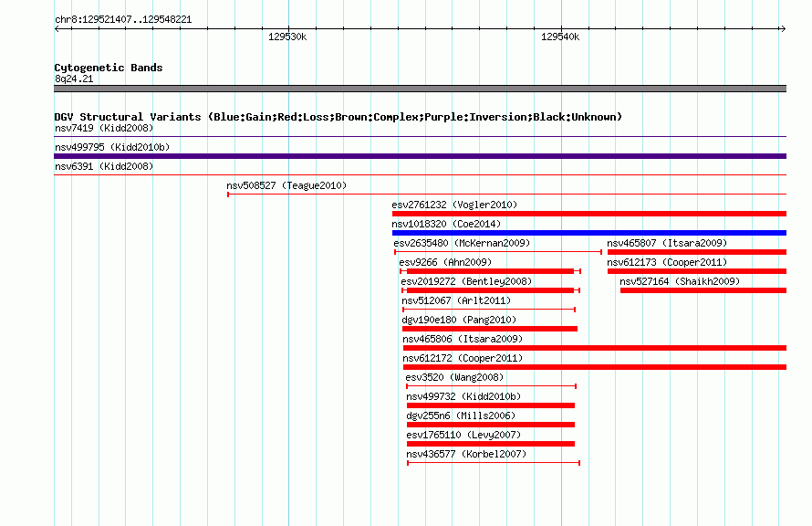
Task: Click the nsv527164 (Shaikh2009) label
Action: (680, 281)
